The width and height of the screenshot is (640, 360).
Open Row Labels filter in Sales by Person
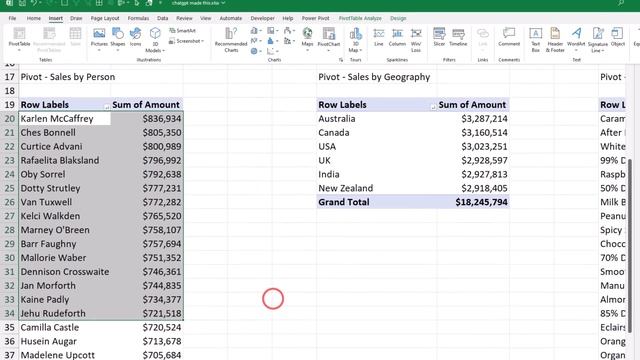tap(106, 106)
